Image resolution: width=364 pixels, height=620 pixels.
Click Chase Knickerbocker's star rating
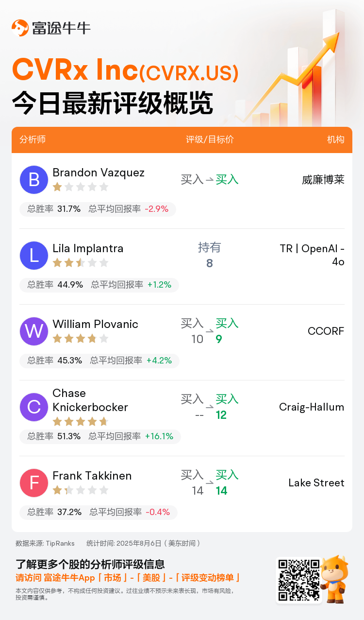click(x=81, y=421)
